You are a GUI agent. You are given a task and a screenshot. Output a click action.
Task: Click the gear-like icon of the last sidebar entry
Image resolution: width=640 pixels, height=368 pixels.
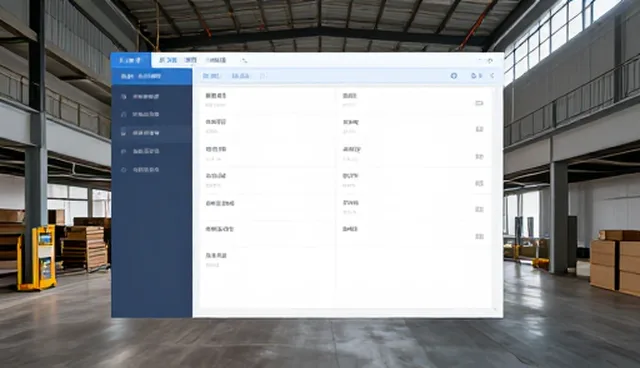124,170
